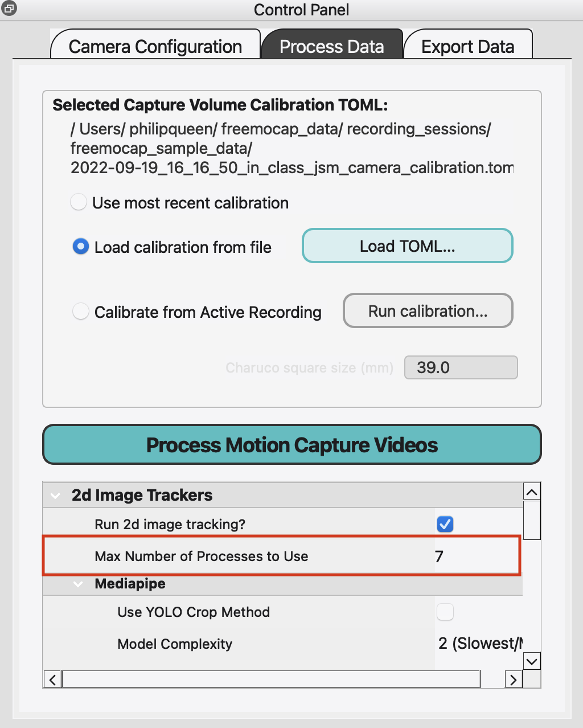The width and height of the screenshot is (583, 728).
Task: Start Process Motion Capture Videos
Action: [x=291, y=445]
